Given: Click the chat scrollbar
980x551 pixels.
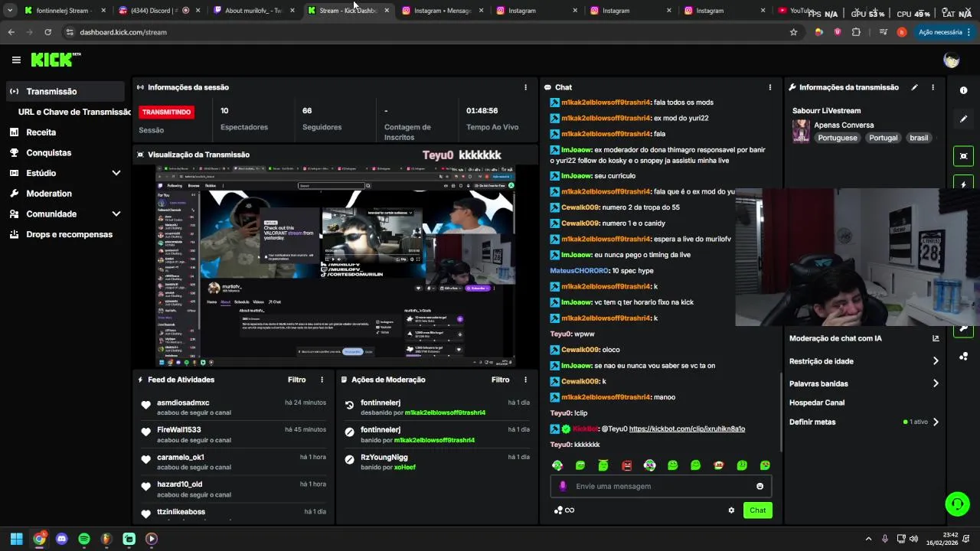Looking at the screenshot, I should tap(780, 411).
